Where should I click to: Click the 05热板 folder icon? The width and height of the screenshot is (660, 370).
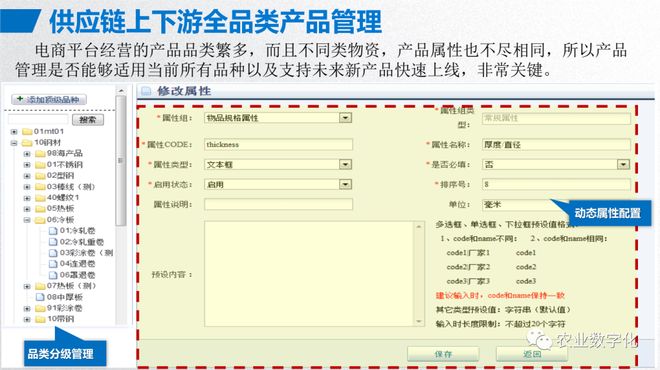(x=40, y=209)
